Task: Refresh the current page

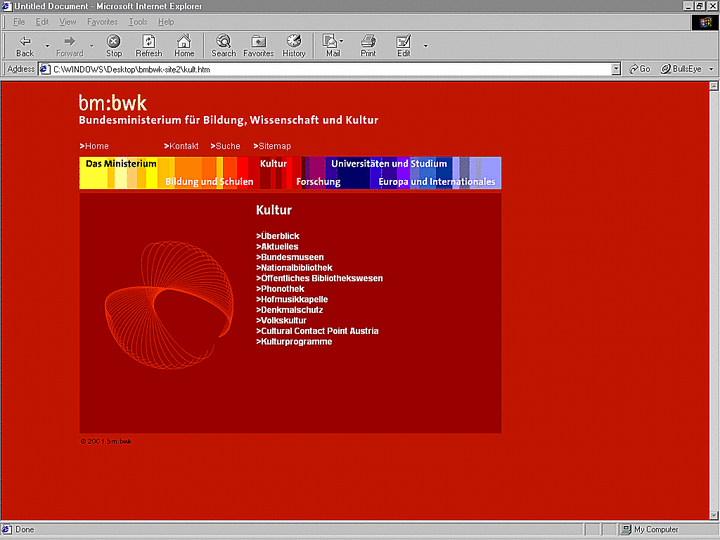Action: coord(149,46)
